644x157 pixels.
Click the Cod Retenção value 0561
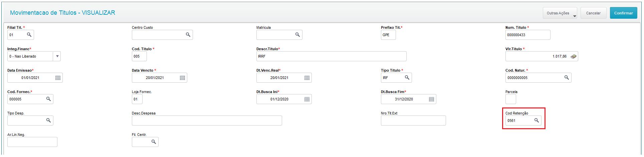tap(511, 121)
